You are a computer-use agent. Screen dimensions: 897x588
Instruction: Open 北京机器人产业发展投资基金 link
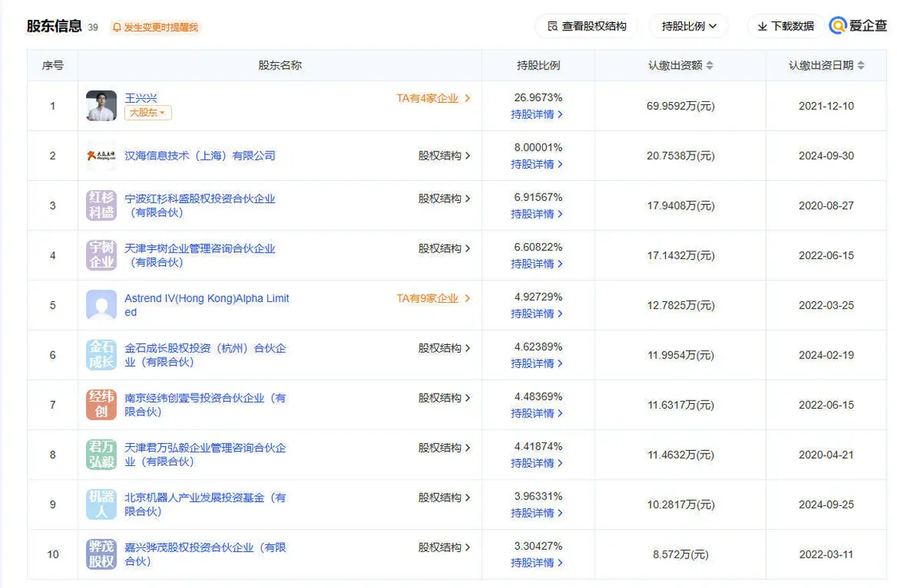[206, 504]
